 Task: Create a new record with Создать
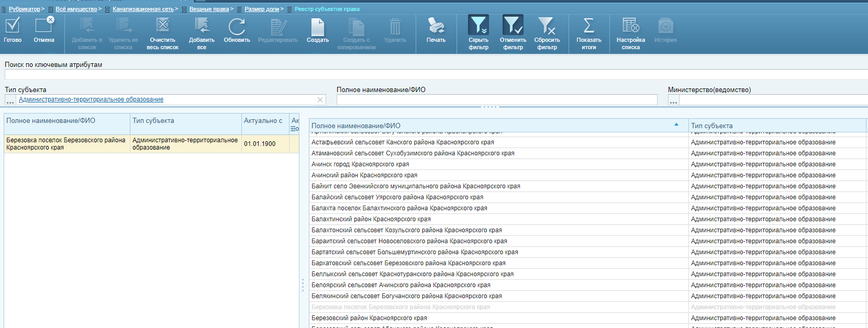(x=318, y=30)
